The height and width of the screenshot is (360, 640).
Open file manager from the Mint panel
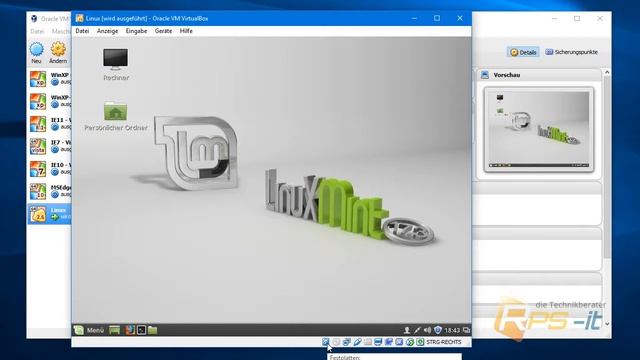(153, 330)
